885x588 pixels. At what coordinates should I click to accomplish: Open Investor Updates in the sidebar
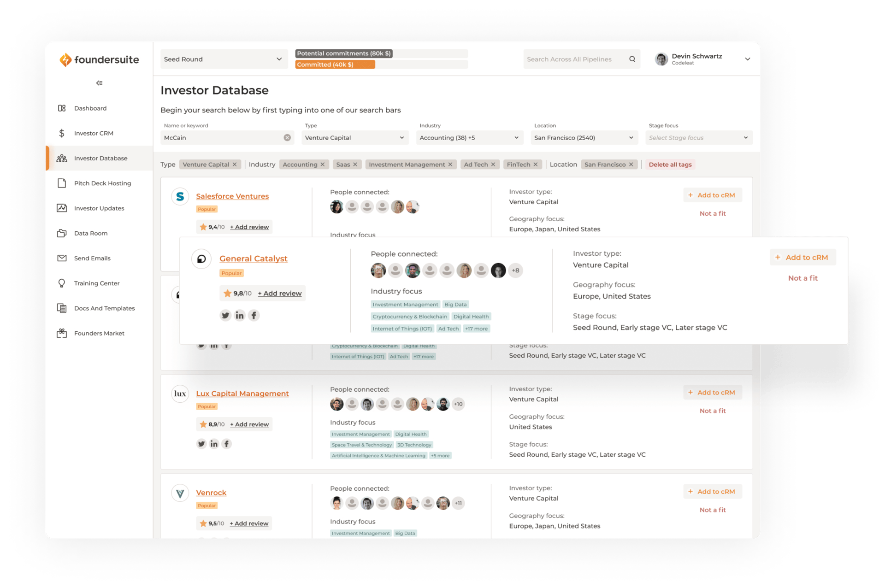click(x=99, y=208)
